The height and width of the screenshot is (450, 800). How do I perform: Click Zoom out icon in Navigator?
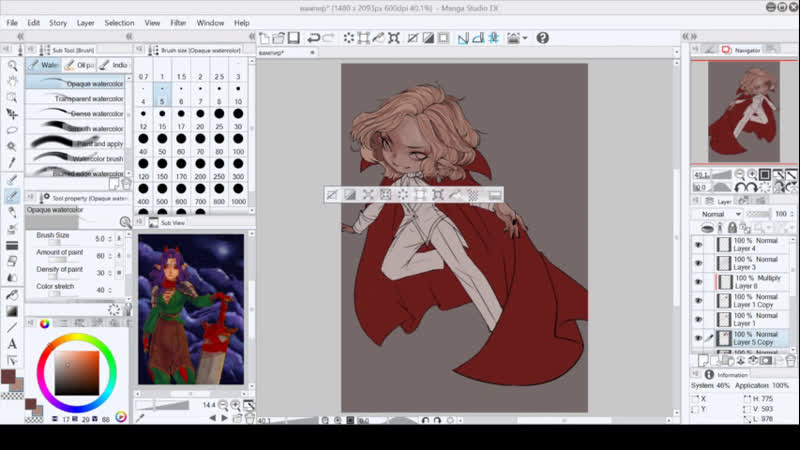click(739, 174)
